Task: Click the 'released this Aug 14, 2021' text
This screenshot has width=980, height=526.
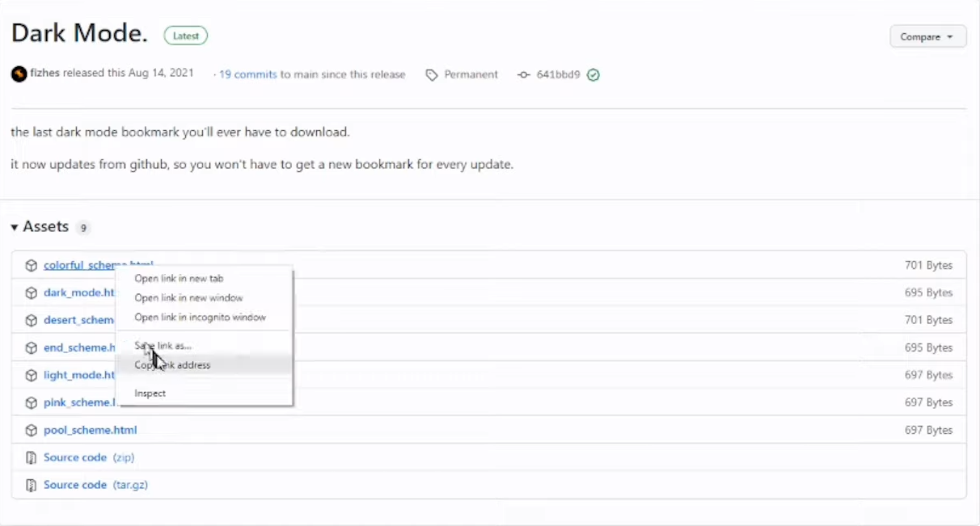Action: pos(129,73)
